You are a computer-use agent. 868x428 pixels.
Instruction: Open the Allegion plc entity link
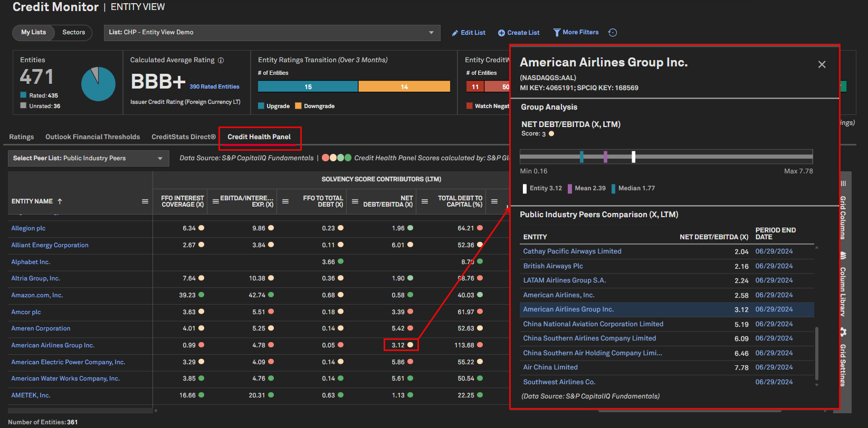click(x=28, y=228)
